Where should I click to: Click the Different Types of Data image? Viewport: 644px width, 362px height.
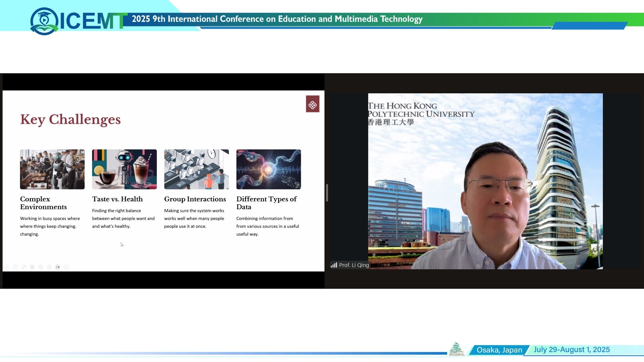(x=269, y=169)
